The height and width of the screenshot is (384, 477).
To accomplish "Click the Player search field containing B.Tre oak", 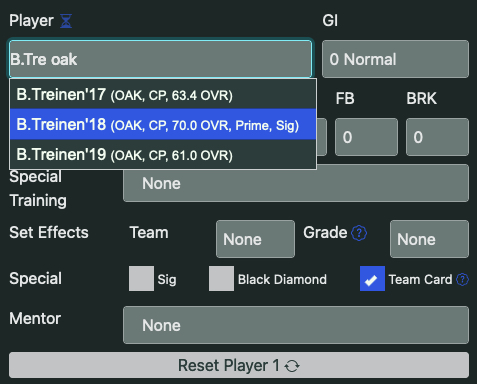I will point(160,59).
